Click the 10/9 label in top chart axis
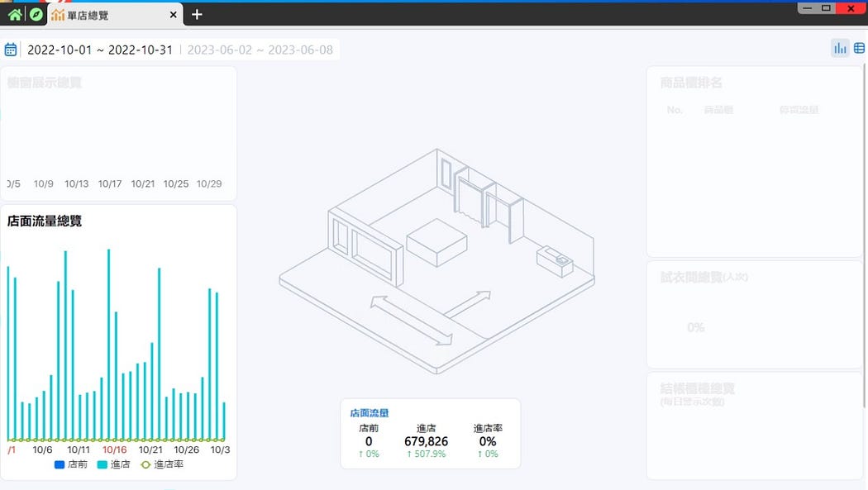This screenshot has height=490, width=868. [44, 183]
